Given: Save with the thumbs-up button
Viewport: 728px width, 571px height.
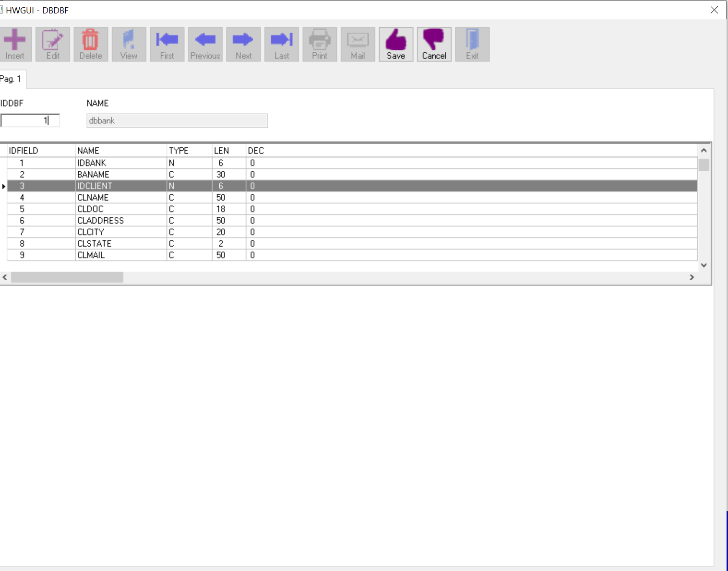Looking at the screenshot, I should (396, 44).
